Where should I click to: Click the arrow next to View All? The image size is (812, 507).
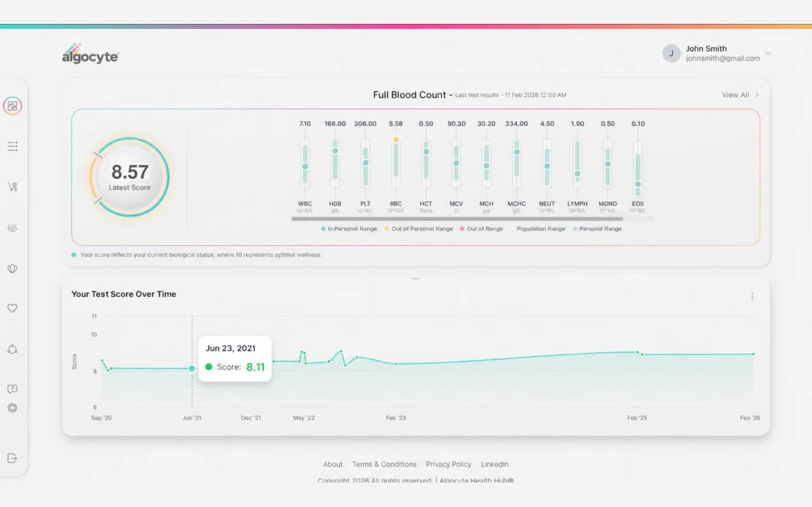pyautogui.click(x=757, y=95)
